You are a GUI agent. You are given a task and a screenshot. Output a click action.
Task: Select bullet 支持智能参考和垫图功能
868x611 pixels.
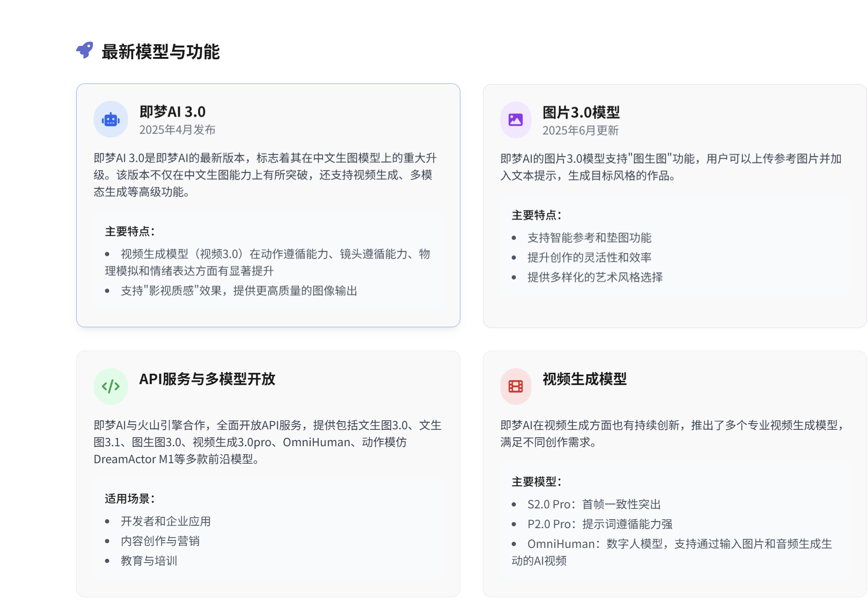(x=589, y=238)
